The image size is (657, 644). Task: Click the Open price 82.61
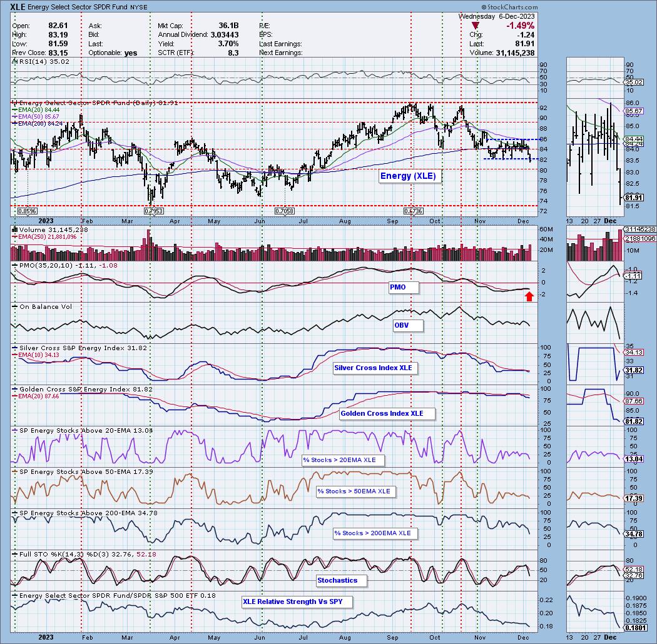point(58,26)
